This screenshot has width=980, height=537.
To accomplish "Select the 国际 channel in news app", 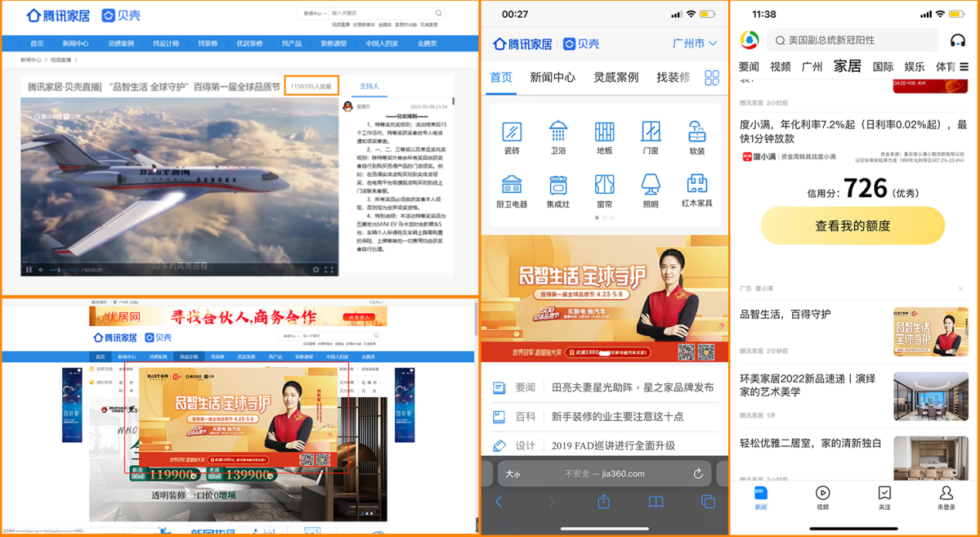I will coord(883,67).
